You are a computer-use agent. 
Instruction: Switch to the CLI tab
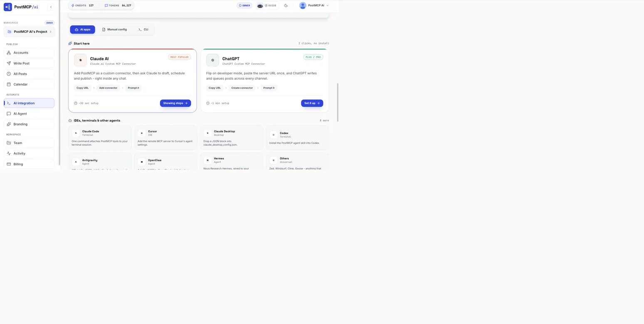coord(143,29)
